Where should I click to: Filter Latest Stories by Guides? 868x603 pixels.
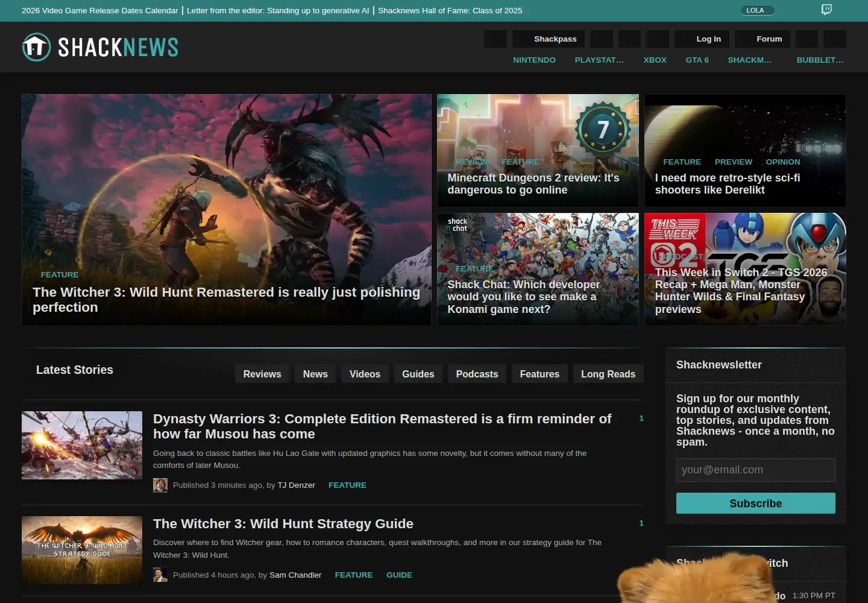pyautogui.click(x=418, y=374)
